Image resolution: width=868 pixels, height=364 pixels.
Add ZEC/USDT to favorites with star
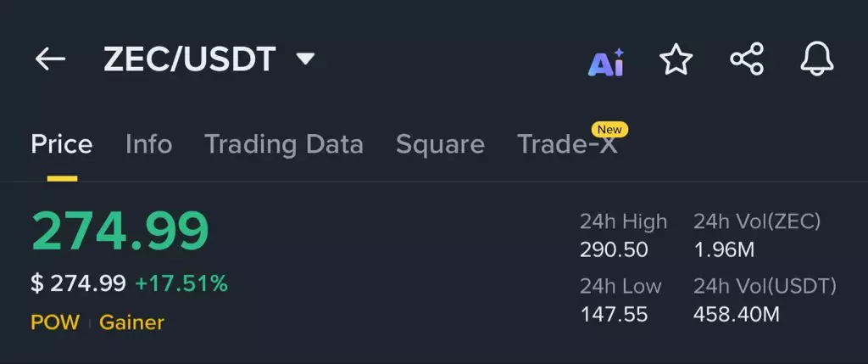point(676,60)
